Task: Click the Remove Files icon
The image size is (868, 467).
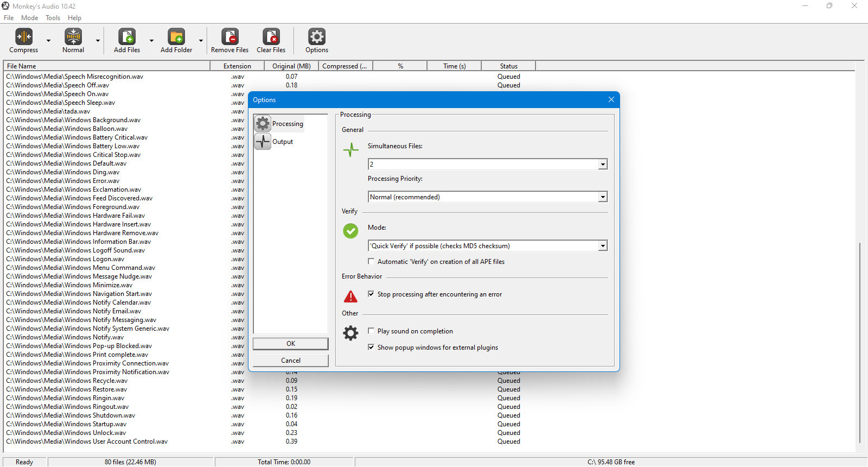Action: point(230,36)
